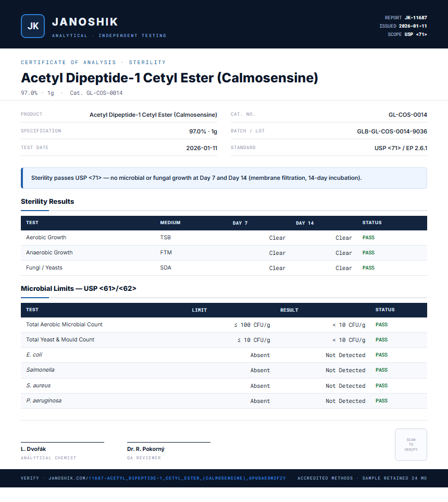448x502 pixels.
Task: Click the DAY 7 column header
Action: (240, 223)
